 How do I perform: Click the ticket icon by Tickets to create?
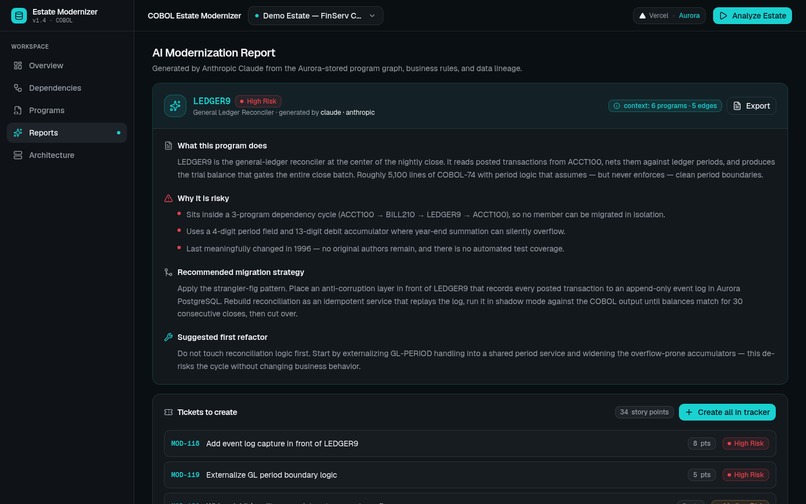click(x=168, y=412)
